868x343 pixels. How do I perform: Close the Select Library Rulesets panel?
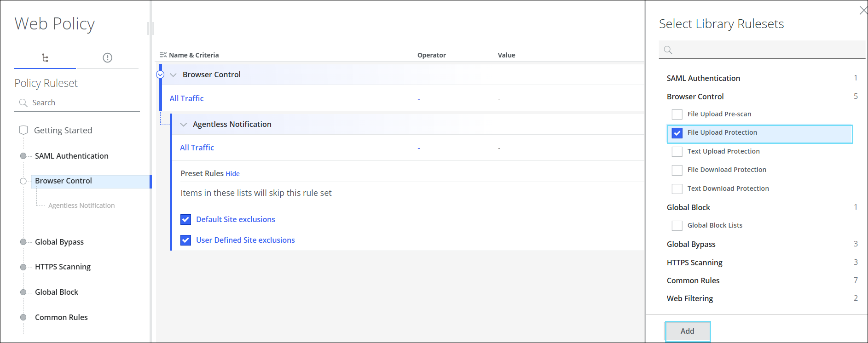863,11
